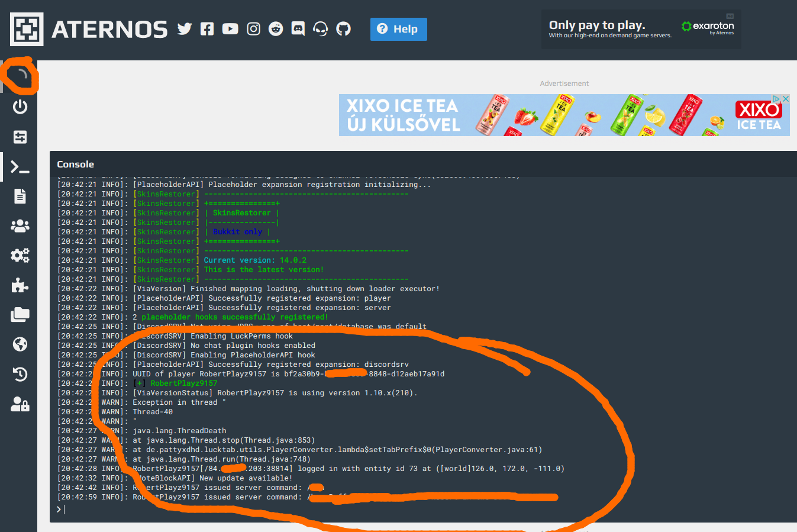Open the Backups history page in sidebar
This screenshot has height=532, width=797.
(x=20, y=374)
